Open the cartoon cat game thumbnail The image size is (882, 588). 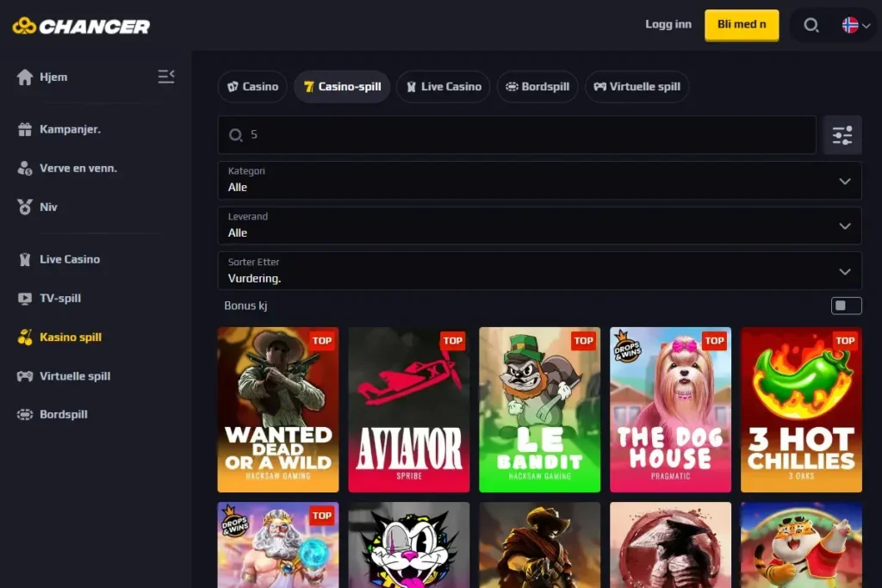[x=409, y=545]
